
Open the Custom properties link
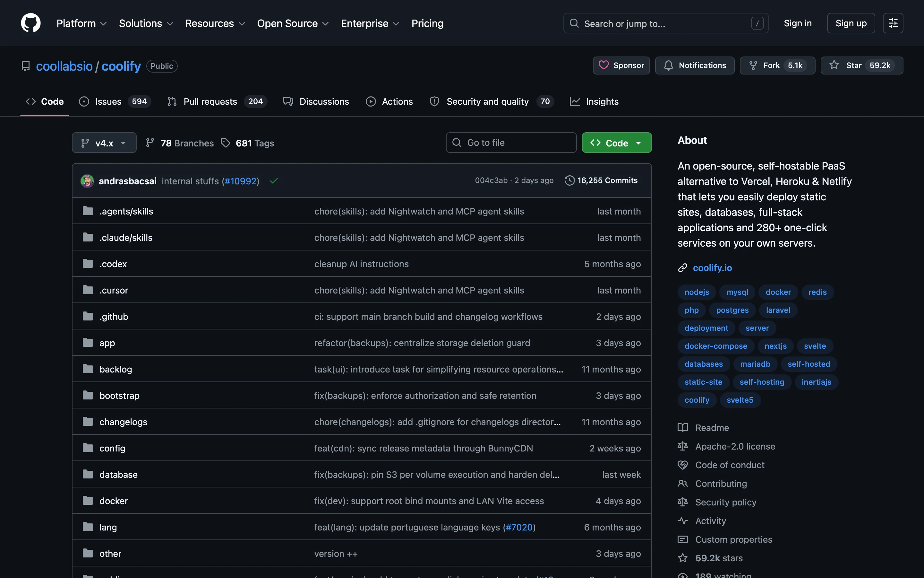[733, 539]
